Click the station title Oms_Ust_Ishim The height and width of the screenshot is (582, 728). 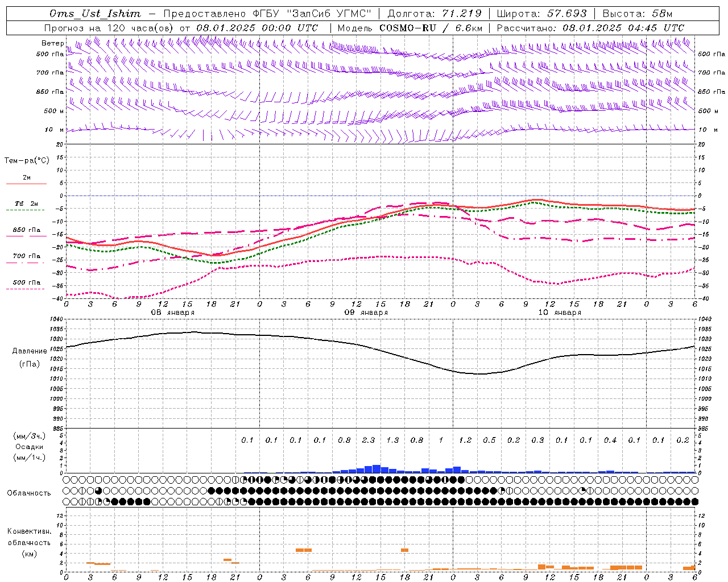pyautogui.click(x=95, y=14)
